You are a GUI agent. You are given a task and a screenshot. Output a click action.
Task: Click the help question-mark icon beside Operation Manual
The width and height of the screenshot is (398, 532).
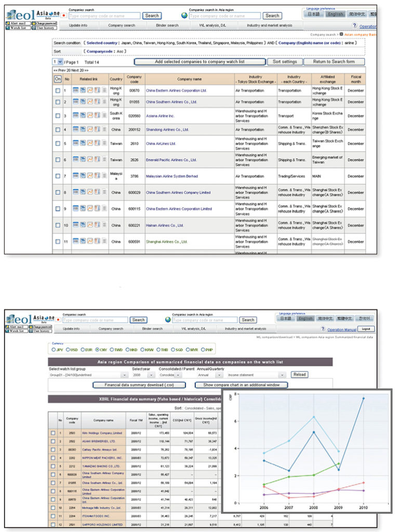point(323,329)
